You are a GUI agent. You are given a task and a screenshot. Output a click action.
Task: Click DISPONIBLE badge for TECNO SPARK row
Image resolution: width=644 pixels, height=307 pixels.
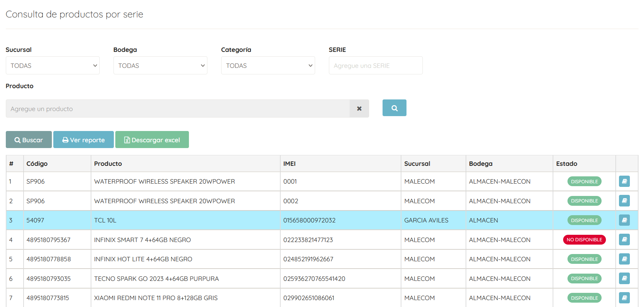click(x=584, y=278)
